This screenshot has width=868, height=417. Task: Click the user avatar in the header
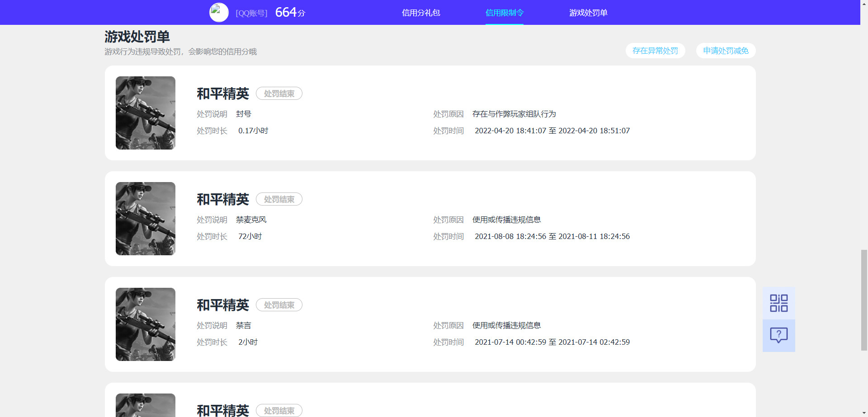point(219,13)
